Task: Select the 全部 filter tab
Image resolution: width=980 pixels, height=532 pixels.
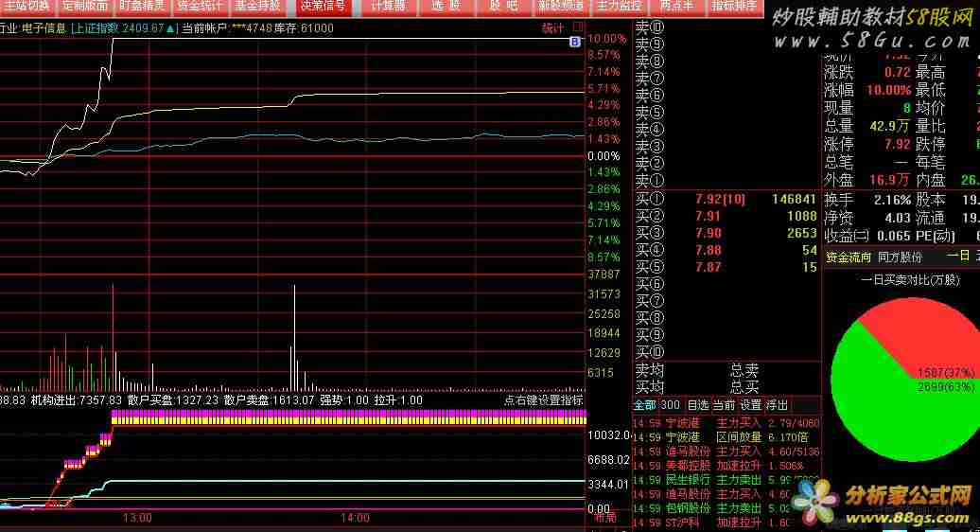Action: tap(644, 405)
